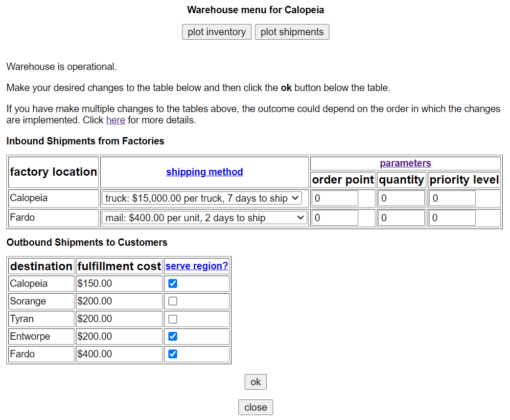Select the Entworpe destination cell
The height and width of the screenshot is (420, 510).
[x=41, y=336]
